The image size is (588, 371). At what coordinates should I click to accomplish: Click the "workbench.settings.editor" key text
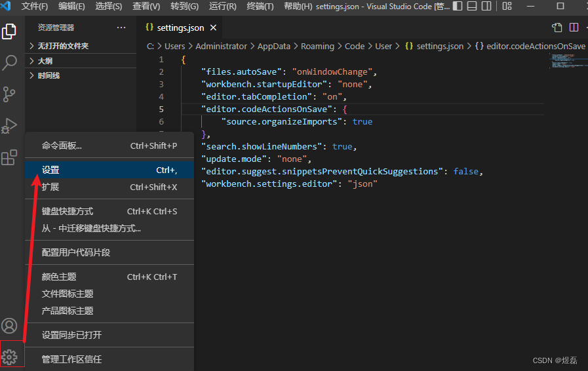(x=269, y=184)
